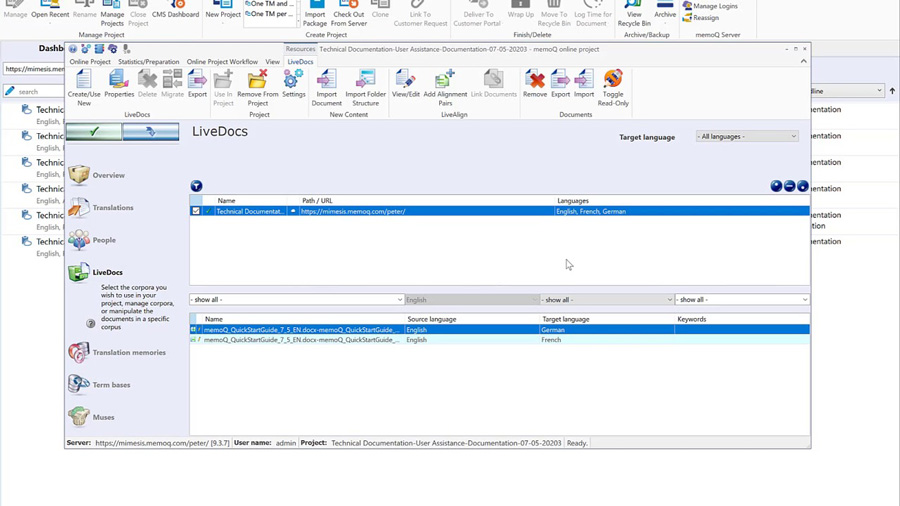This screenshot has width=900, height=506.
Task: Click View Recycle Bin in the main ribbon
Action: click(x=634, y=14)
